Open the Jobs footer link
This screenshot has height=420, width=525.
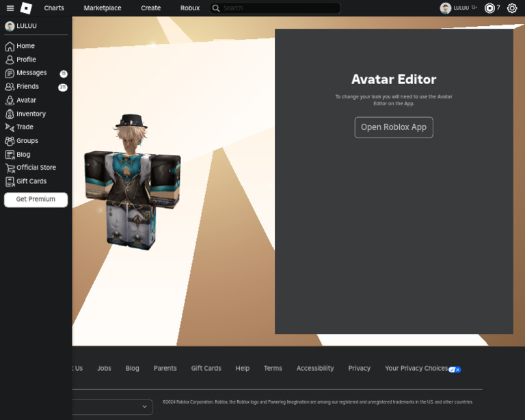pos(104,368)
